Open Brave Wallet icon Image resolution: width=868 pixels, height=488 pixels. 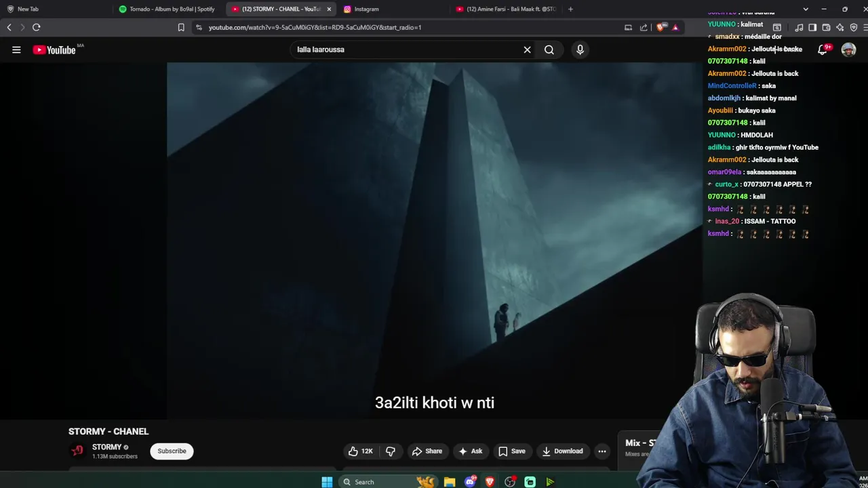[x=826, y=27]
